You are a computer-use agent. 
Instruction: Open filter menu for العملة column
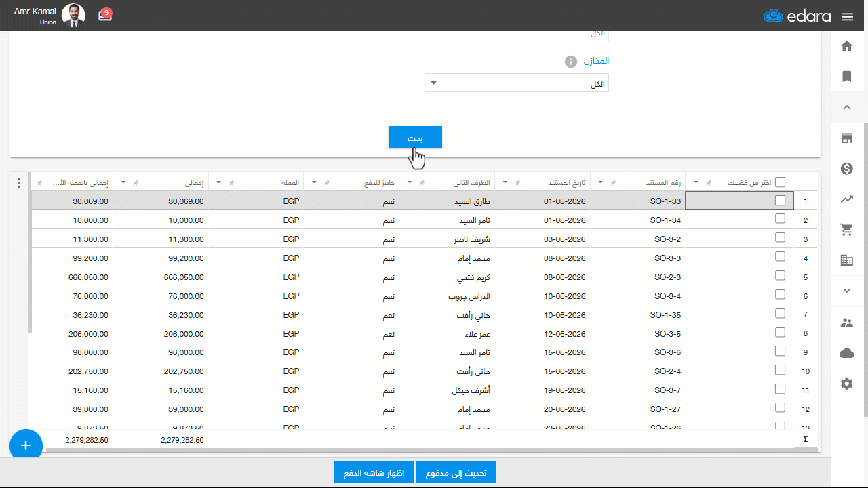pos(218,182)
